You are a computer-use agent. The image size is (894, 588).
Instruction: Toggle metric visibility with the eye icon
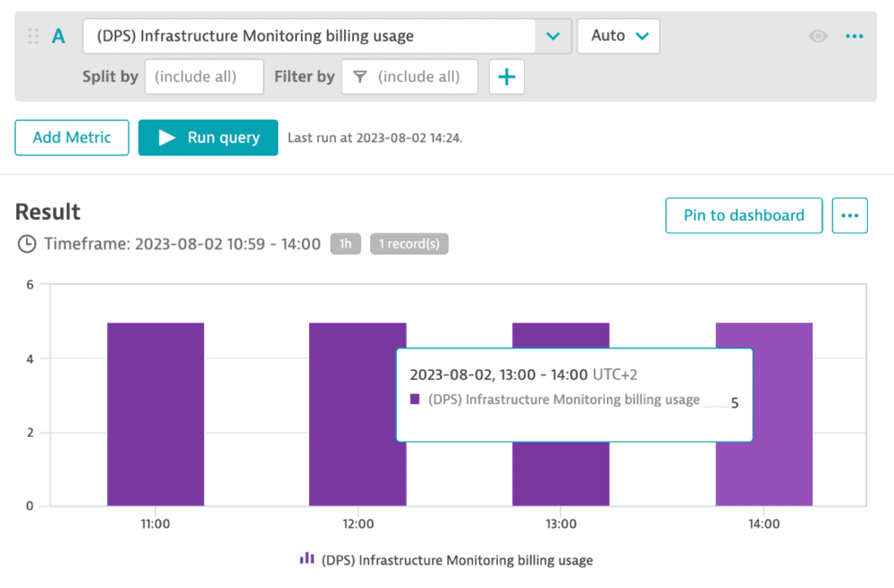click(818, 36)
